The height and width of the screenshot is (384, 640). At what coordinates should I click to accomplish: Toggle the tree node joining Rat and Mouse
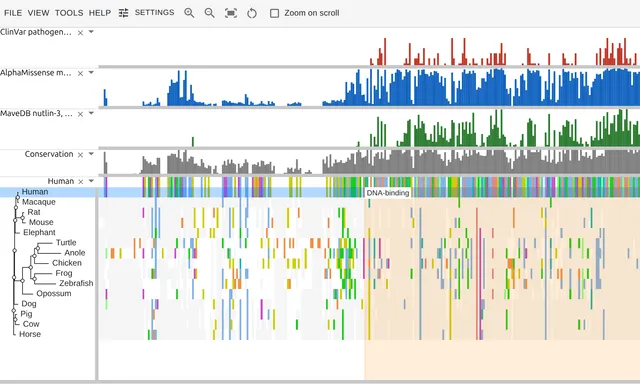[23, 218]
